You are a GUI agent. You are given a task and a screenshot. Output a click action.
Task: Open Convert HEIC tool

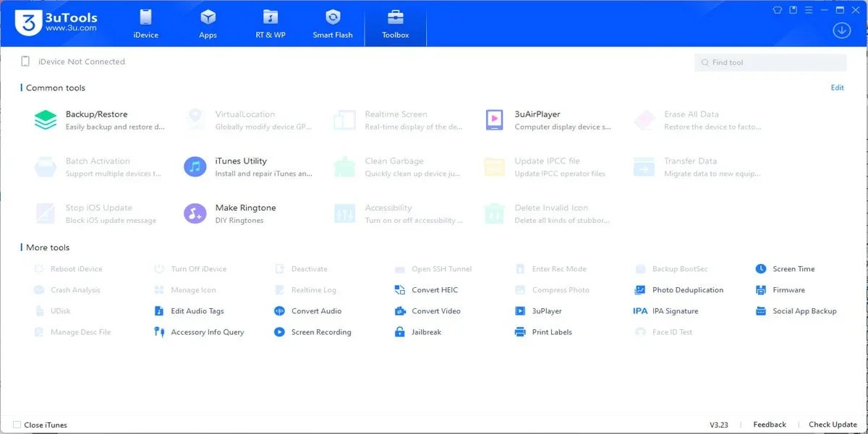pyautogui.click(x=426, y=290)
